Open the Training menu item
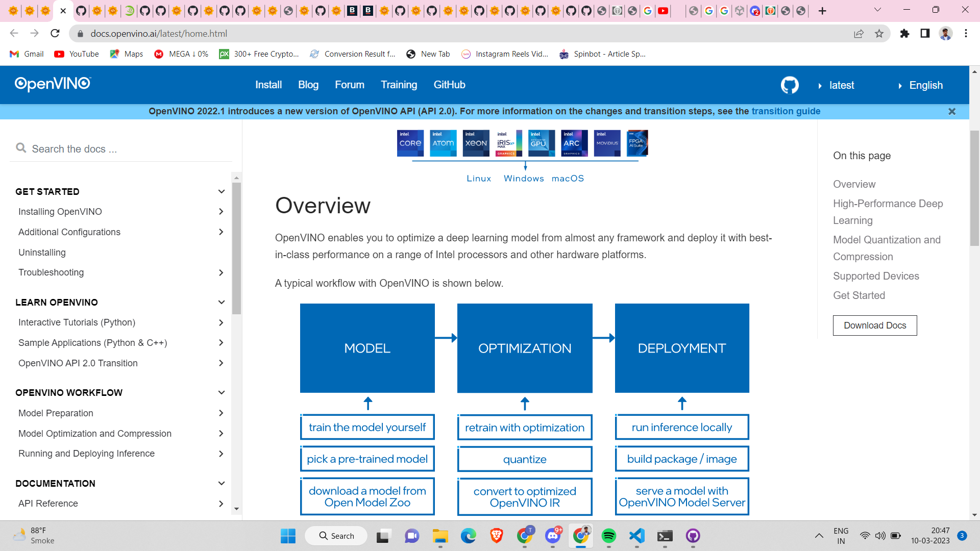The height and width of the screenshot is (551, 980). pyautogui.click(x=399, y=85)
